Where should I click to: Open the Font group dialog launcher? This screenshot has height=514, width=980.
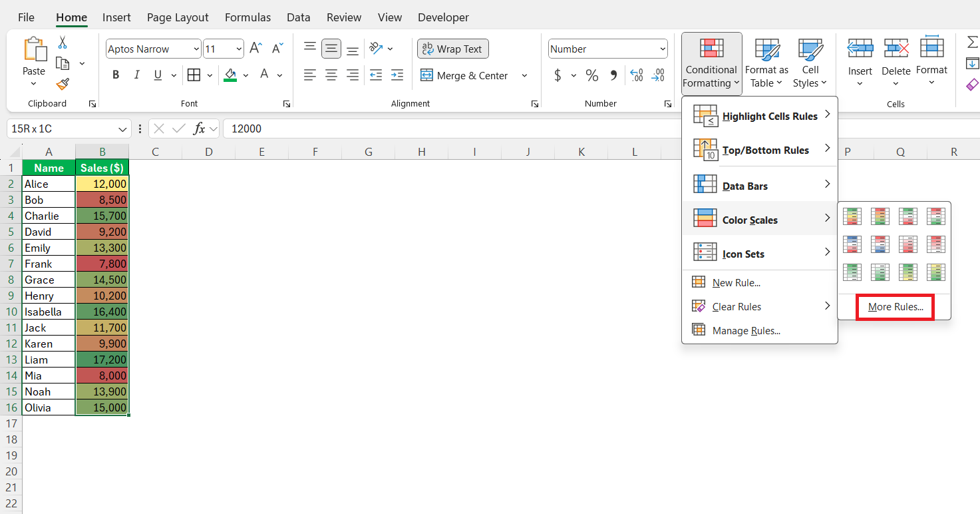coord(287,104)
